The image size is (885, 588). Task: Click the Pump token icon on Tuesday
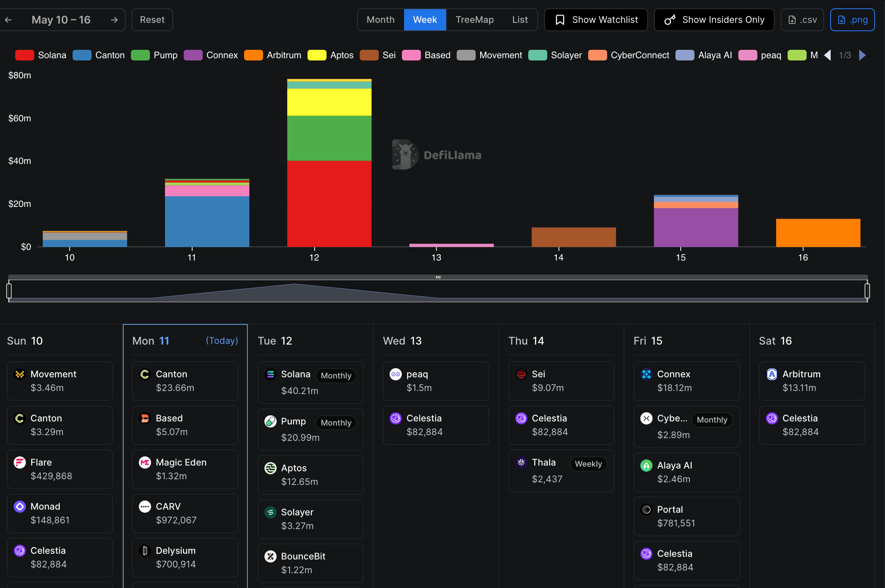[x=270, y=421]
